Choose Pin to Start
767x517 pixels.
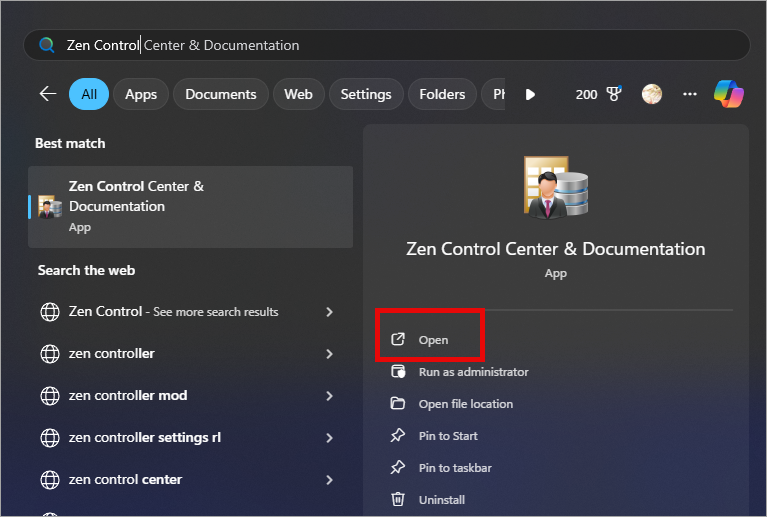(x=448, y=436)
